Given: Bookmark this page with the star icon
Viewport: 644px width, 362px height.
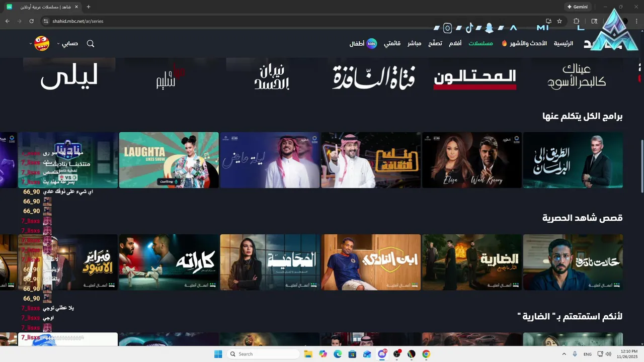Looking at the screenshot, I should (559, 21).
